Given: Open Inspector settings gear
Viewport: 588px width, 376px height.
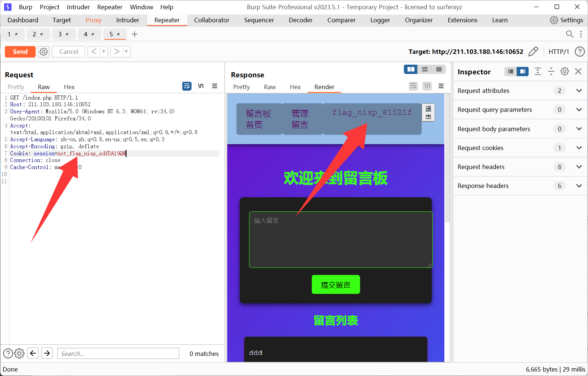Looking at the screenshot, I should pos(565,71).
